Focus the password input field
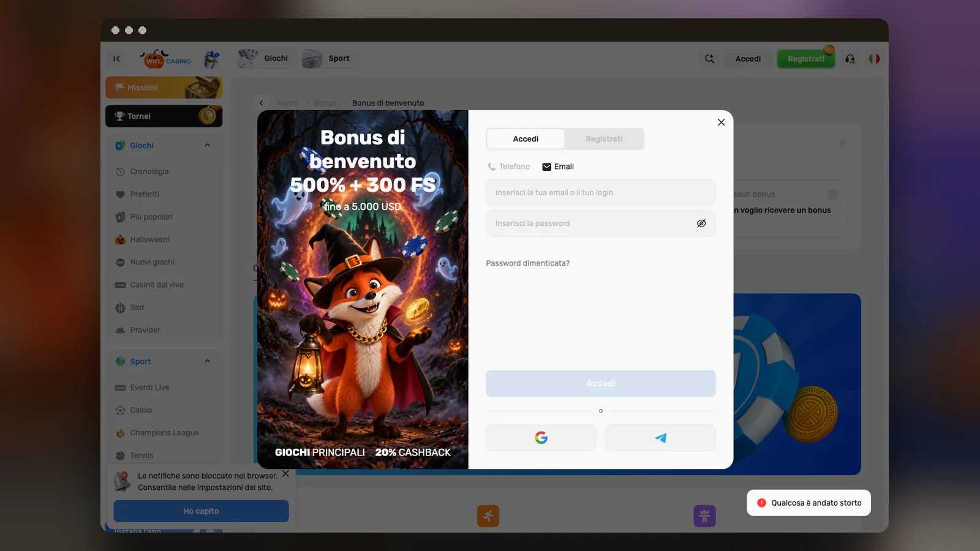This screenshot has height=551, width=980. pos(601,223)
